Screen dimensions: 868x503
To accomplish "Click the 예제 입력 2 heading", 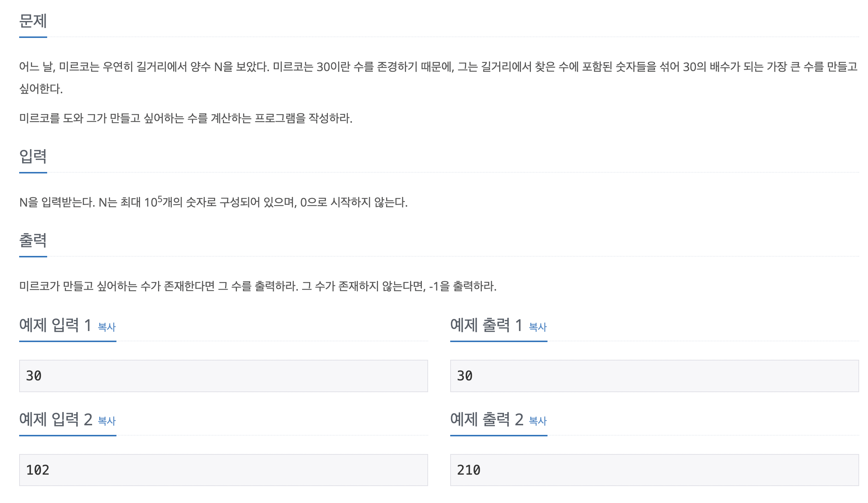I will [56, 419].
